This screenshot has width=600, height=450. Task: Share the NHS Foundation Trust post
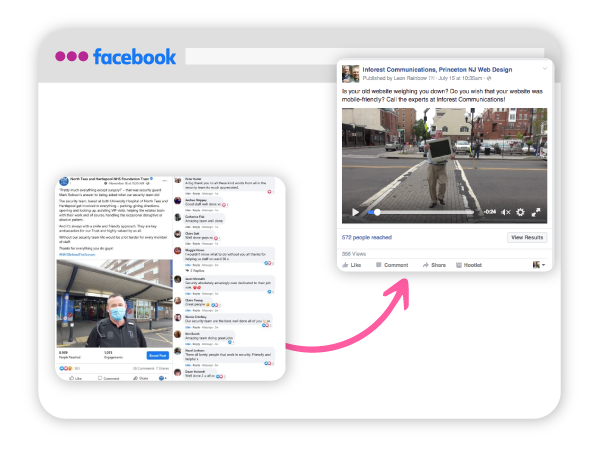point(141,379)
